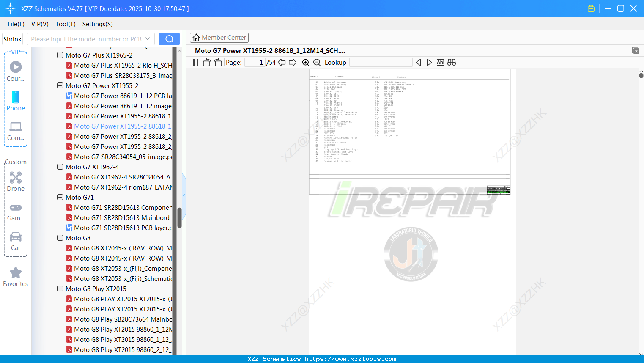This screenshot has height=363, width=644.
Task: Collapse the Moto G8 Play XT2015 node
Action: coord(60,289)
